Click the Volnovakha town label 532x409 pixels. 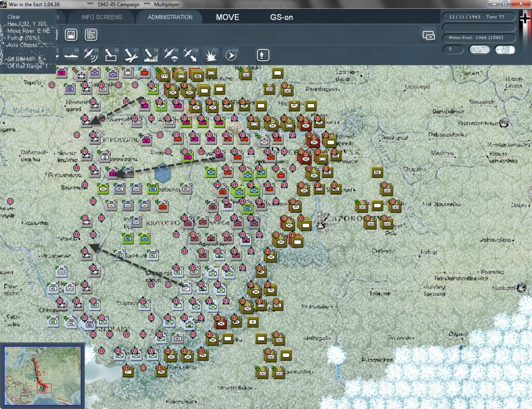click(x=495, y=240)
